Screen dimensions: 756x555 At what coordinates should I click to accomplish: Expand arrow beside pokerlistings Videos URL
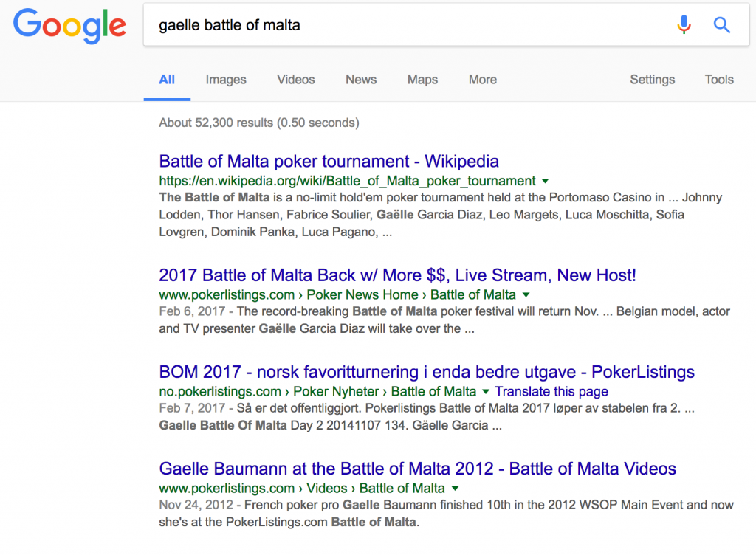pos(455,489)
